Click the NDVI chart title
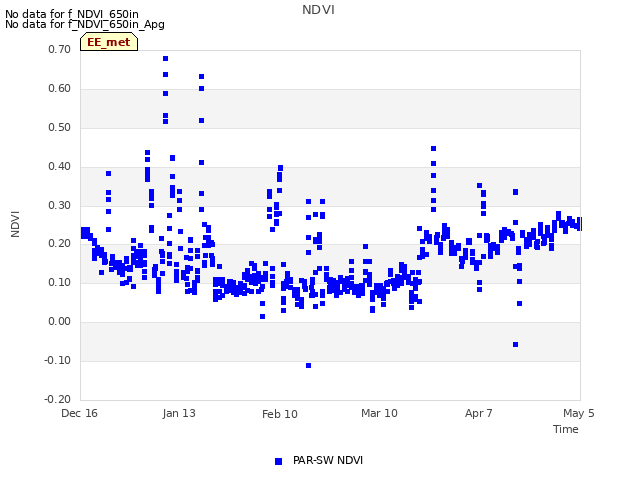Viewport: 640px width, 480px height. click(318, 10)
